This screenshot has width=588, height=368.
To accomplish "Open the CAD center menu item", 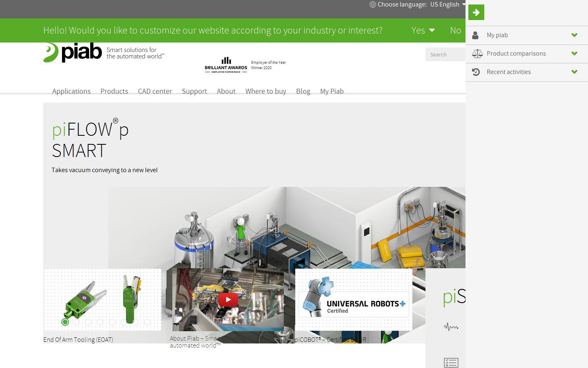I will coord(155,91).
